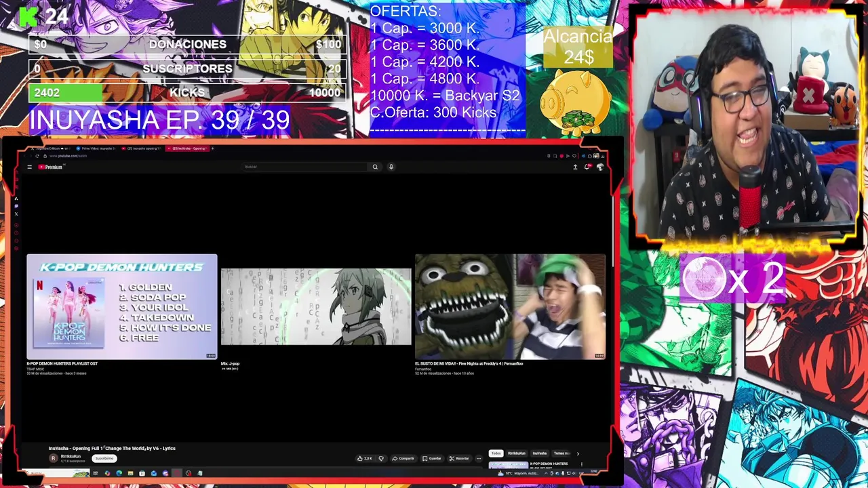Launch Copilot from the taskbar
The image size is (868, 488).
[107, 473]
